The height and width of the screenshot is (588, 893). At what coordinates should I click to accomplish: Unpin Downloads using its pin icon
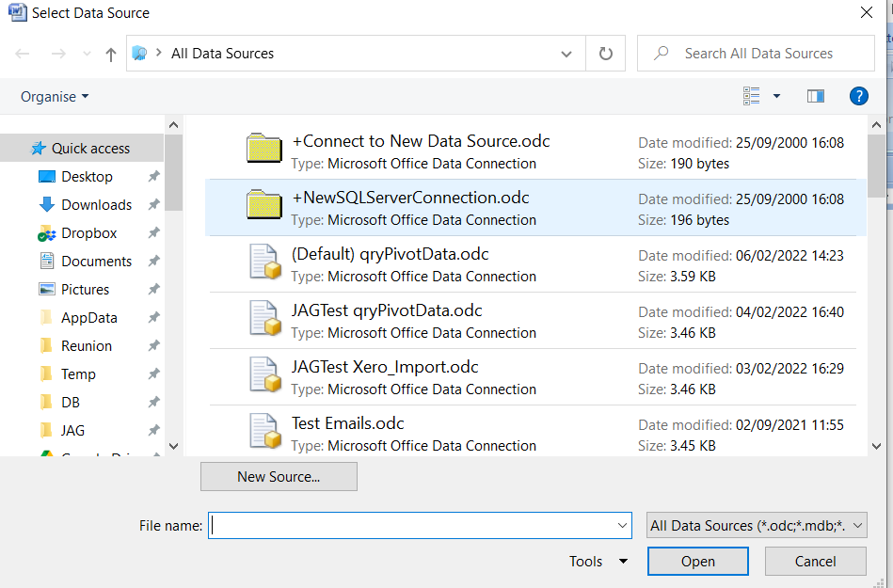point(153,204)
